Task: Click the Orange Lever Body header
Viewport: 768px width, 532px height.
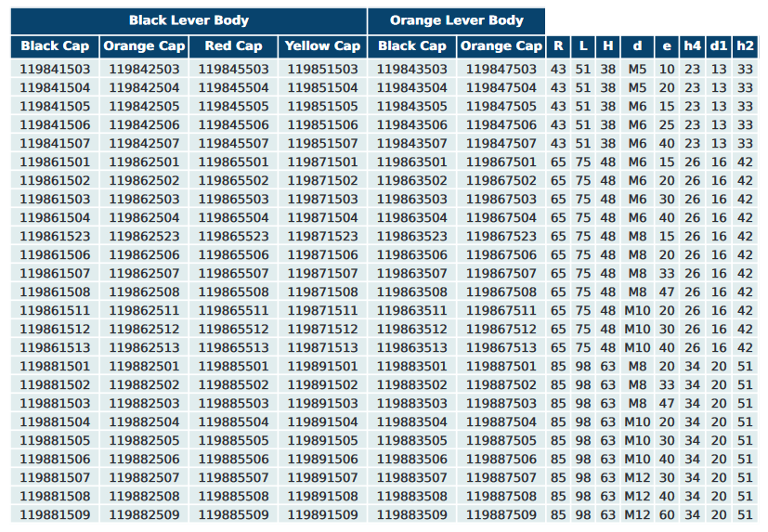Action: 457,20
